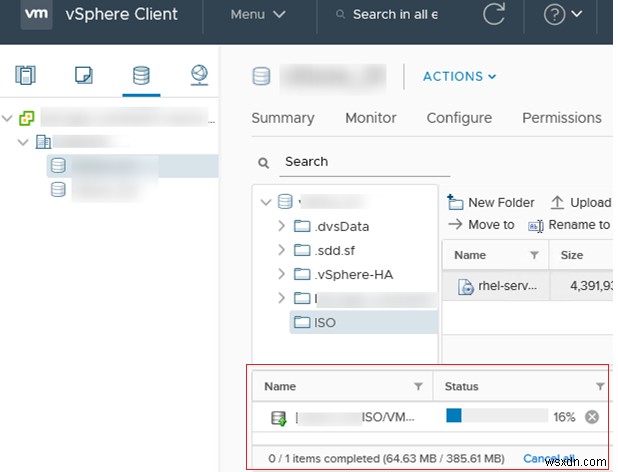Click the refresh icon in header
The image size is (618, 472).
[x=493, y=14]
